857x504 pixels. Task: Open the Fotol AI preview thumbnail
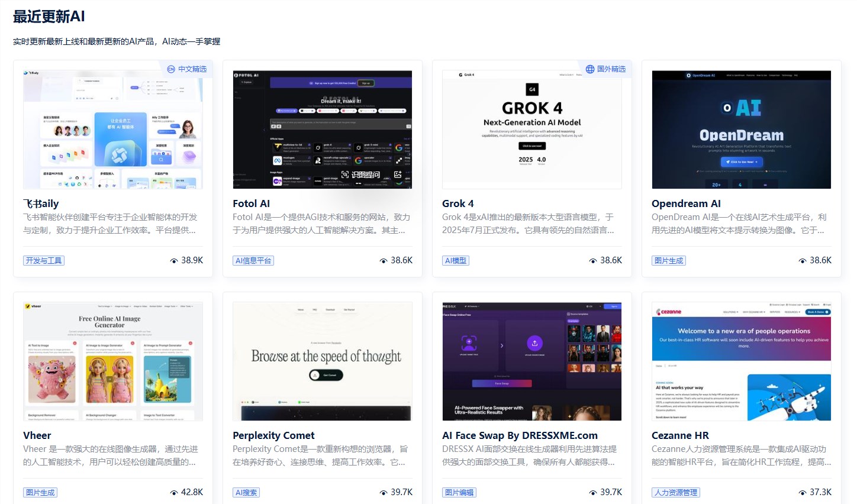323,130
